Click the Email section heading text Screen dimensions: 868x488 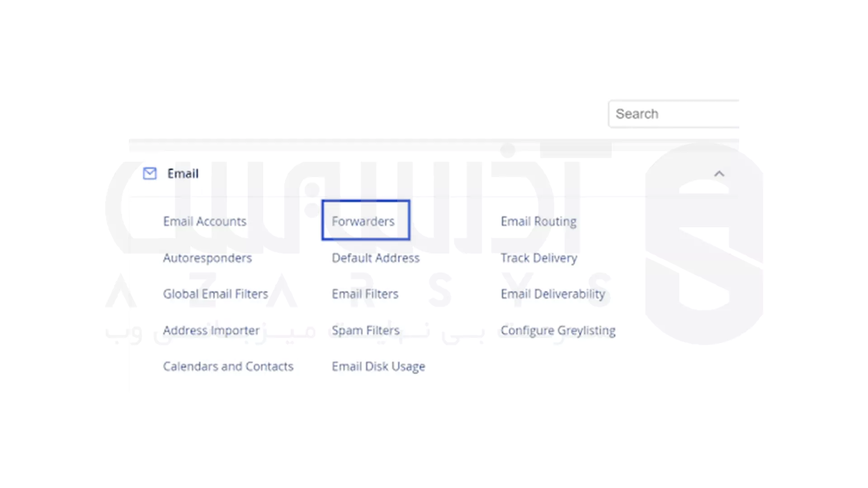coord(183,174)
